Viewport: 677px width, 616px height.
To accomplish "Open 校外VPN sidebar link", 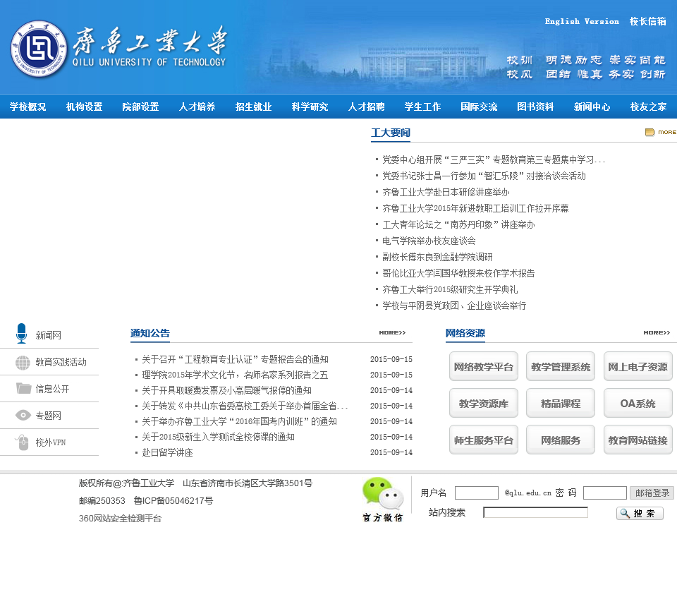I will (51, 442).
